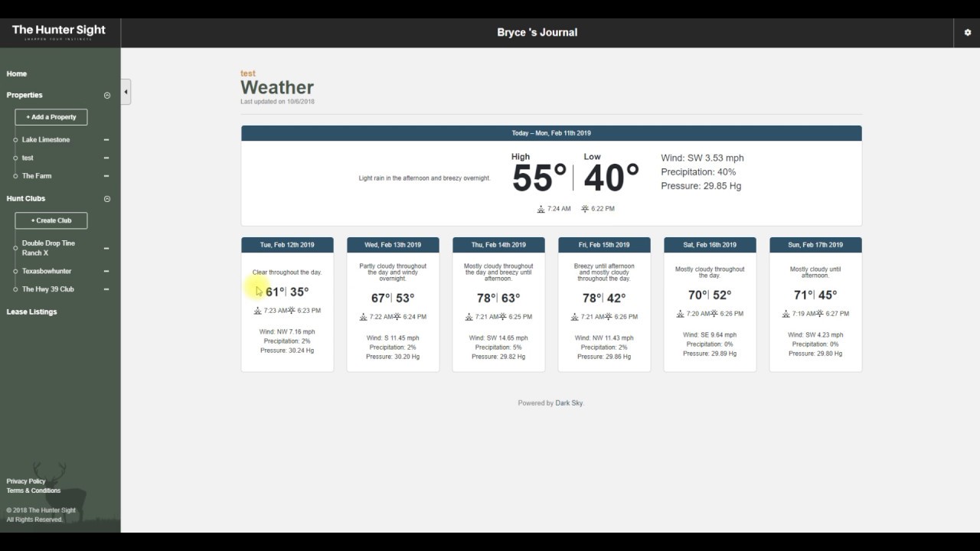The height and width of the screenshot is (551, 980).
Task: Open Lease Listings in the sidebar
Action: coord(31,312)
